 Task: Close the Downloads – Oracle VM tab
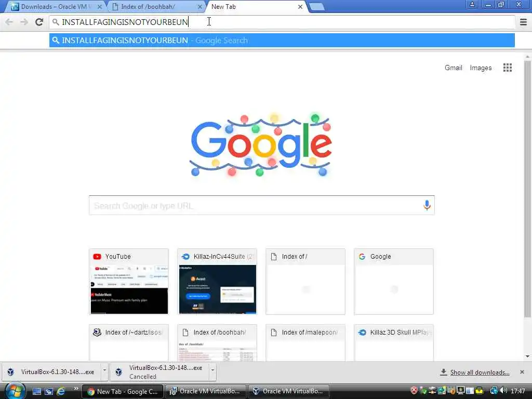(x=99, y=6)
